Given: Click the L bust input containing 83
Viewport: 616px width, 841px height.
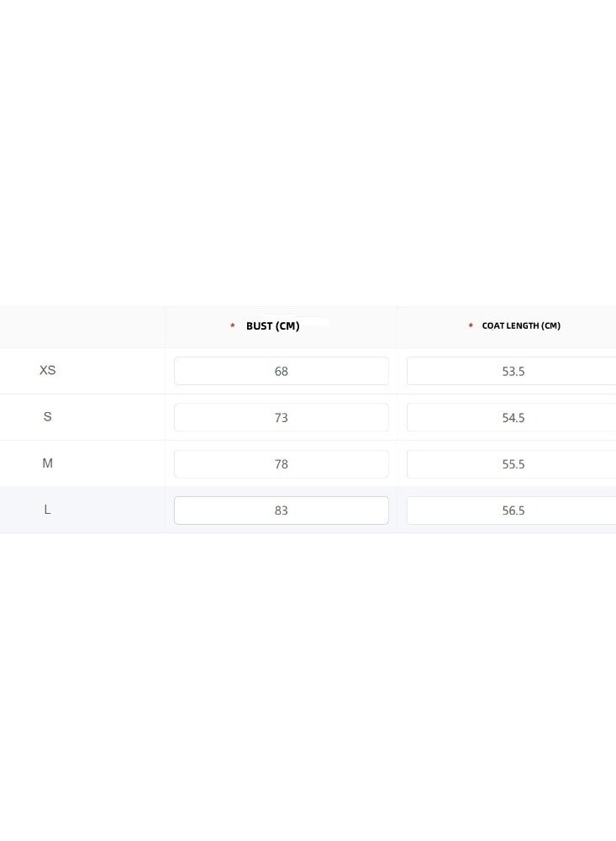Looking at the screenshot, I should (281, 510).
